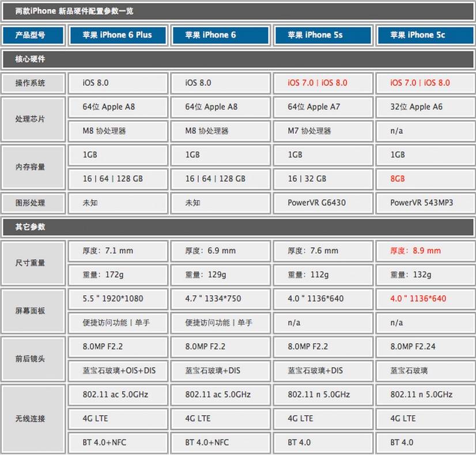Click the red "iOS 7.0 | iOS 8.0" under iPhone 5c
The height and width of the screenshot is (455, 476).
click(420, 83)
